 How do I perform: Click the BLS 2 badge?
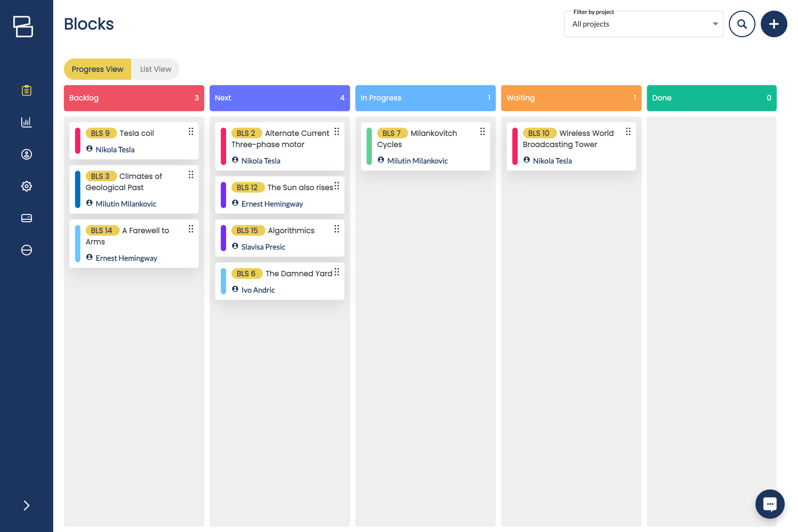pyautogui.click(x=246, y=133)
